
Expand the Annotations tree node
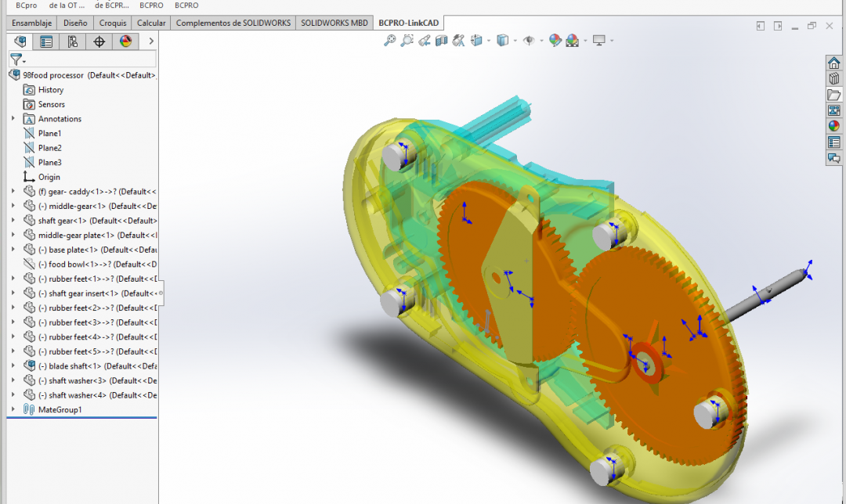(x=13, y=119)
